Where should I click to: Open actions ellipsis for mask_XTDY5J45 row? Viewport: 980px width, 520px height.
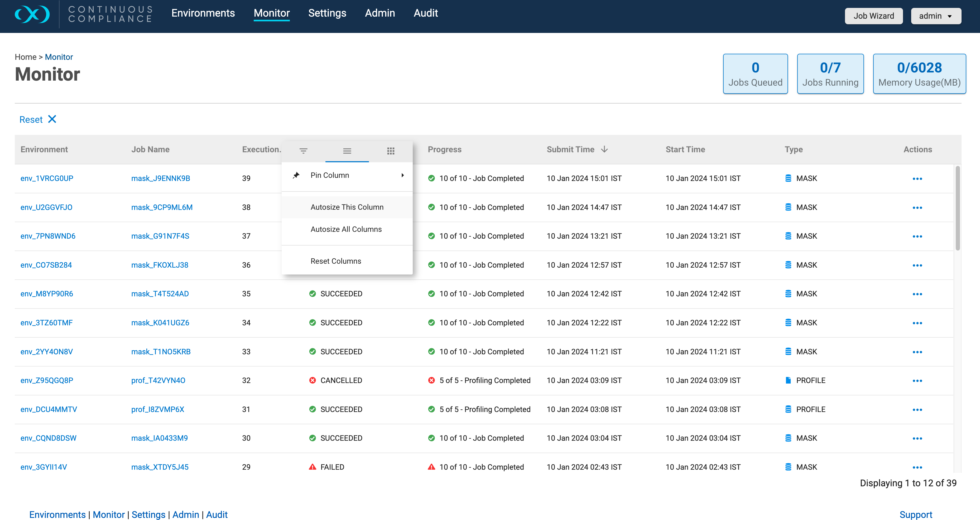pyautogui.click(x=917, y=467)
